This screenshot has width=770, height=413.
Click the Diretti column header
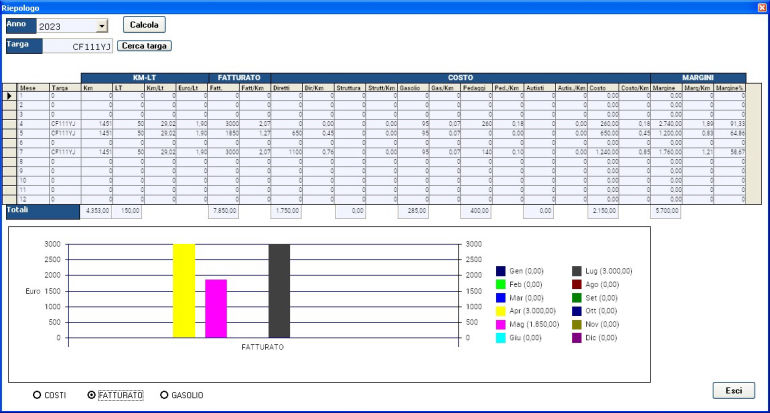[x=286, y=87]
